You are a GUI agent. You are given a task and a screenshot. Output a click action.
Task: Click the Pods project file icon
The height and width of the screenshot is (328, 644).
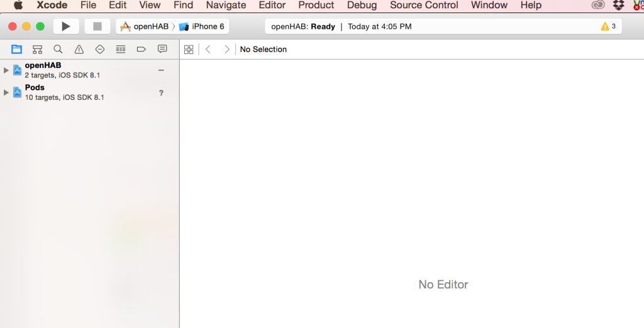(17, 92)
